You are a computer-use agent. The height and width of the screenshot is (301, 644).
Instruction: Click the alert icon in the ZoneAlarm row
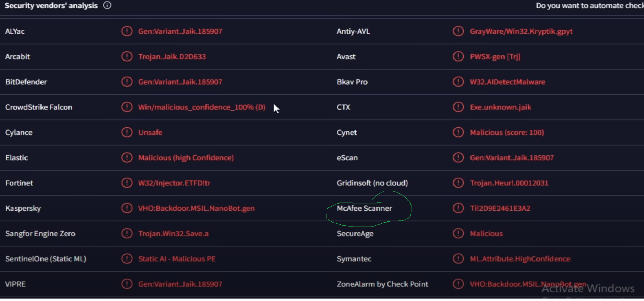click(x=458, y=284)
